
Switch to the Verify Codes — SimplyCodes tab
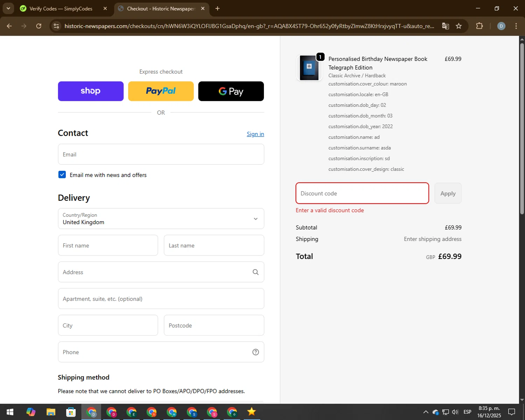[61, 8]
